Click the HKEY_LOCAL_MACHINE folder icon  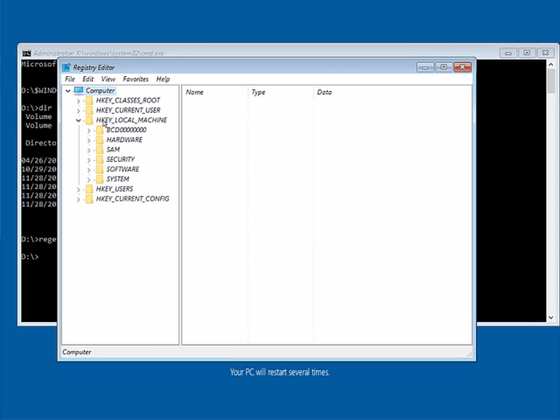tap(89, 120)
